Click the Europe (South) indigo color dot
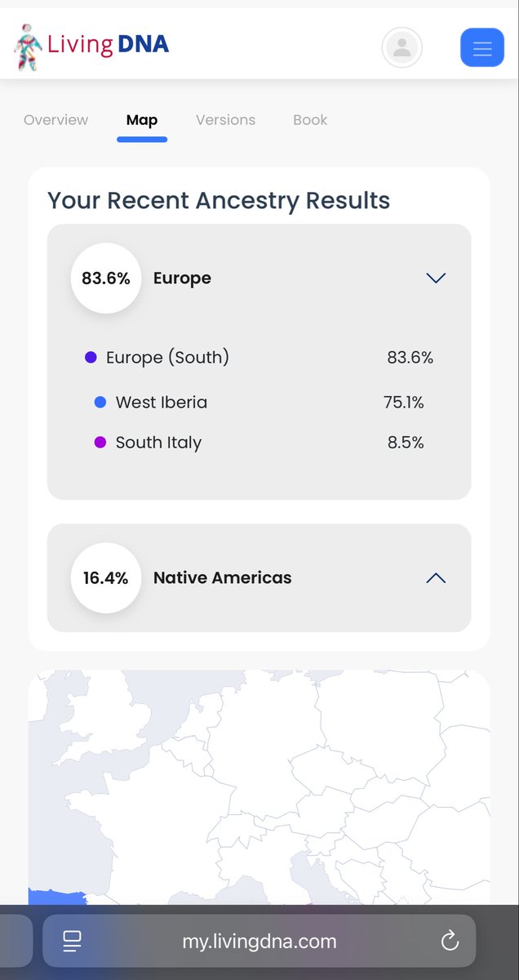 click(x=91, y=357)
